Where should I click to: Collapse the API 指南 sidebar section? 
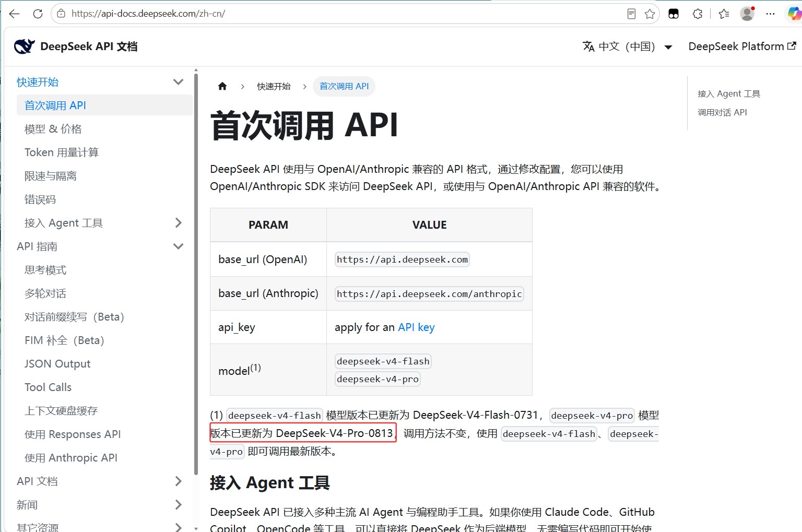click(x=178, y=246)
